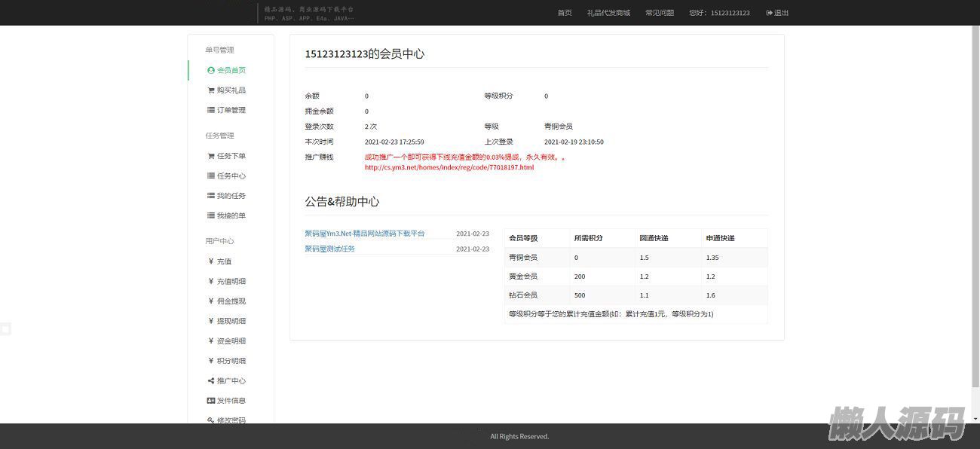
Task: Click the share icon beside 推广中心
Action: [211, 381]
